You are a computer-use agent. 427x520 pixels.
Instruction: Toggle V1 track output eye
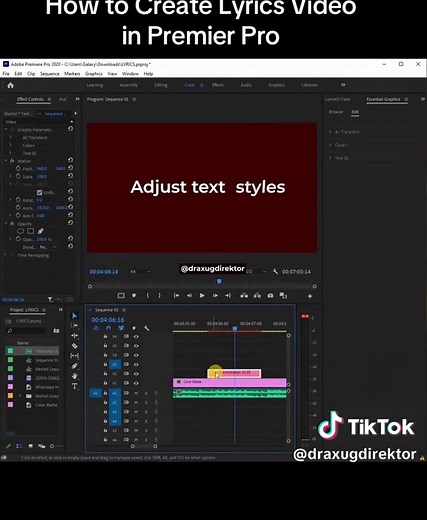click(x=136, y=383)
